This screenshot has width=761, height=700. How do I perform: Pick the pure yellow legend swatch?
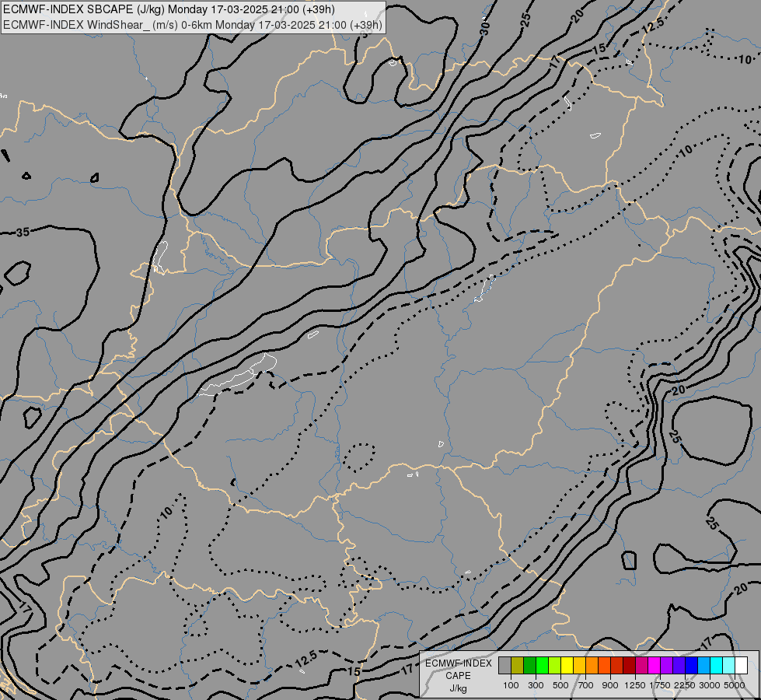[x=567, y=665]
